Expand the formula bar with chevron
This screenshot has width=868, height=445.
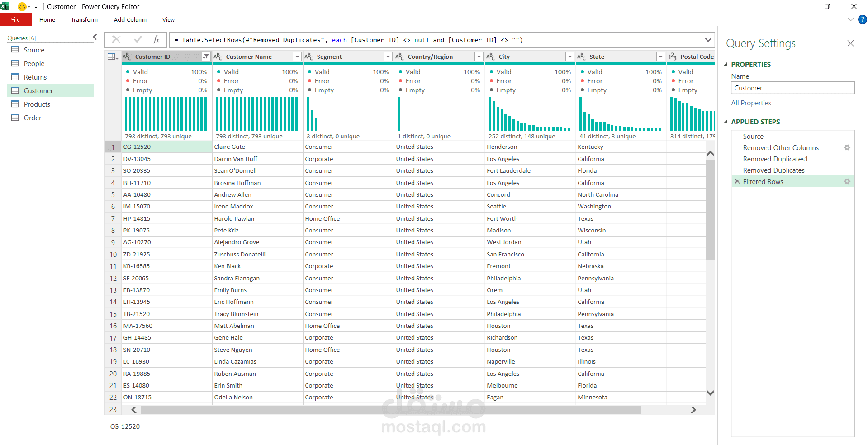708,40
